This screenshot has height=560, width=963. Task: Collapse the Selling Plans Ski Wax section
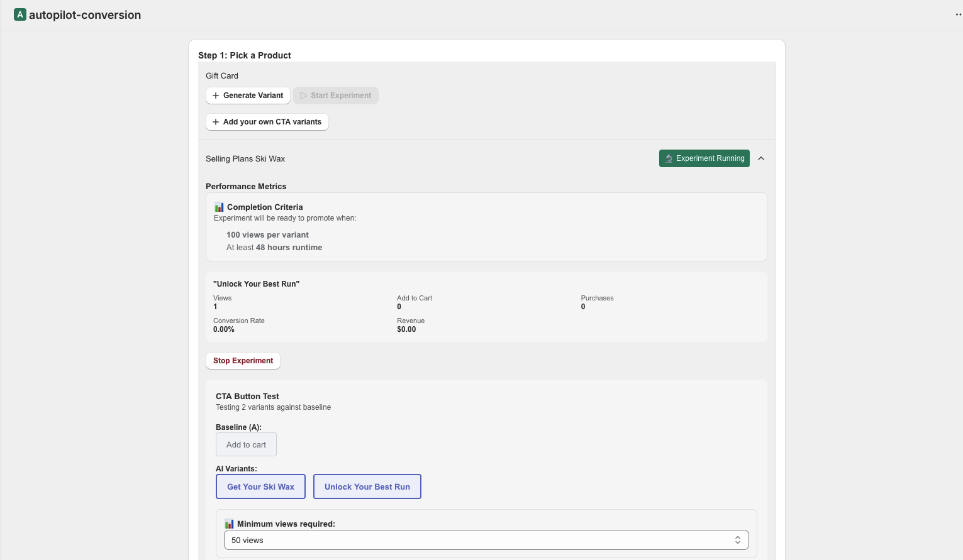(x=761, y=158)
